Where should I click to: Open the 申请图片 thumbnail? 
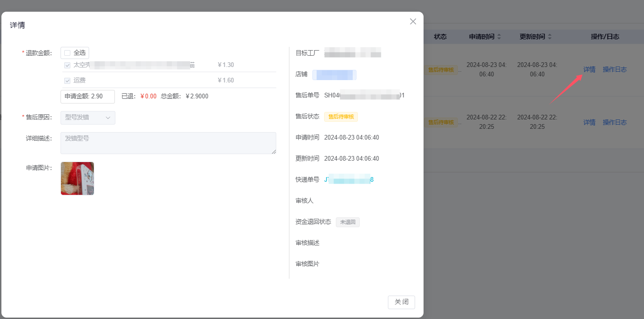pos(77,178)
